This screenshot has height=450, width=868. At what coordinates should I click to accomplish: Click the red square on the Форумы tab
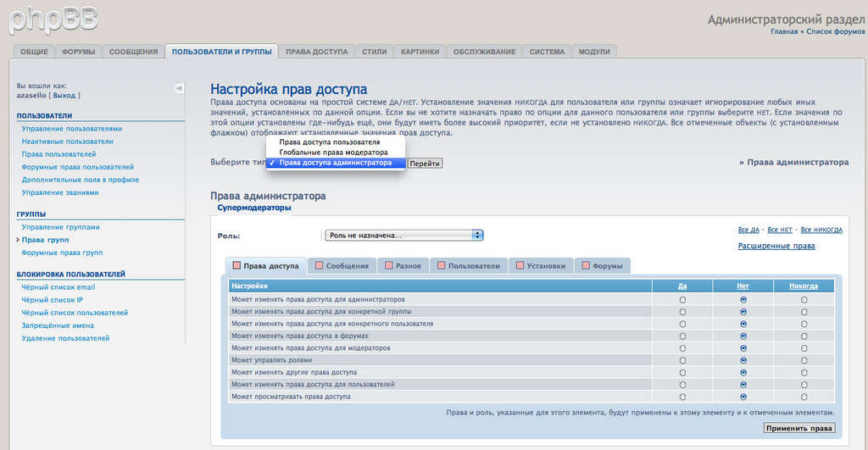(x=586, y=265)
